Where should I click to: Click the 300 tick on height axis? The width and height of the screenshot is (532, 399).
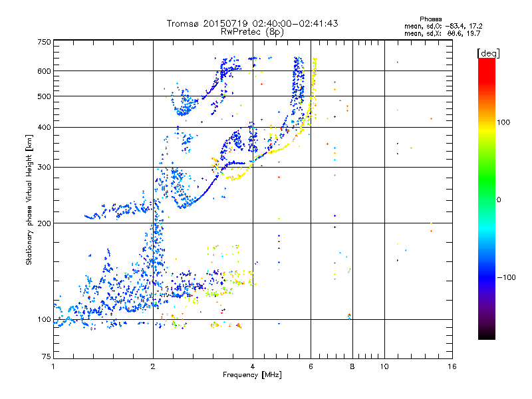tap(44, 167)
